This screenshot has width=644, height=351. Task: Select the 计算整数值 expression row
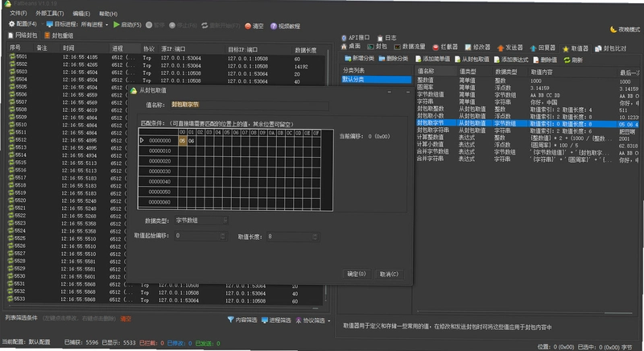click(528, 138)
